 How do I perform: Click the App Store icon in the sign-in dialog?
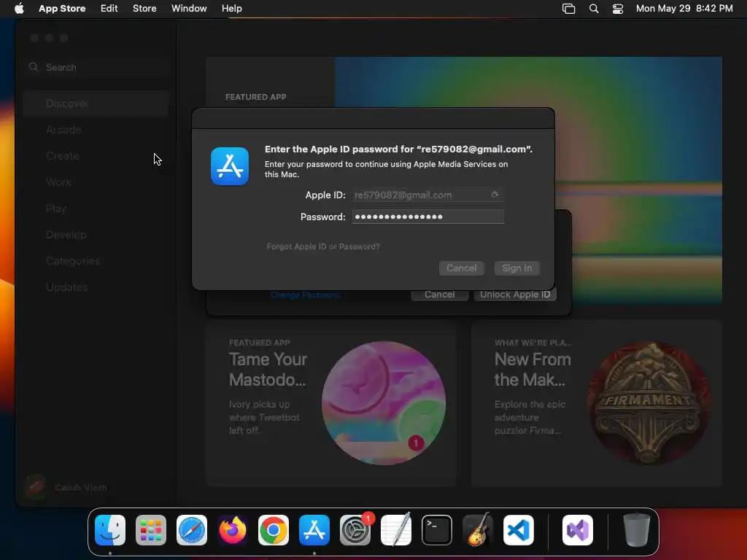coord(230,166)
